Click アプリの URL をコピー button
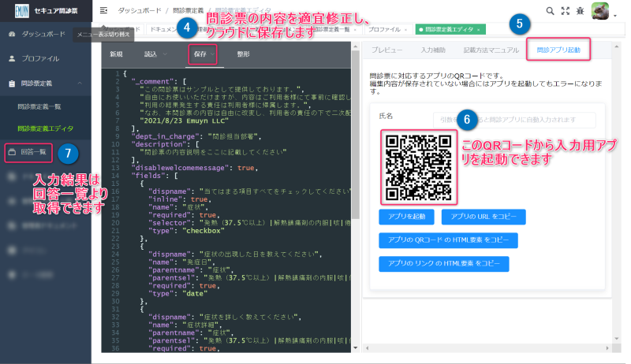The image size is (631, 364). coord(484,217)
